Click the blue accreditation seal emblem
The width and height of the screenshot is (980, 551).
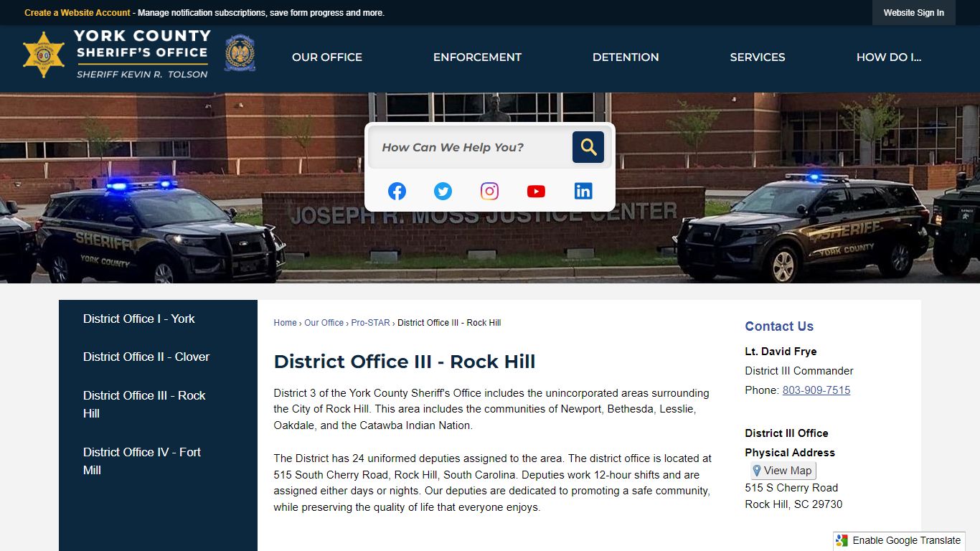240,54
